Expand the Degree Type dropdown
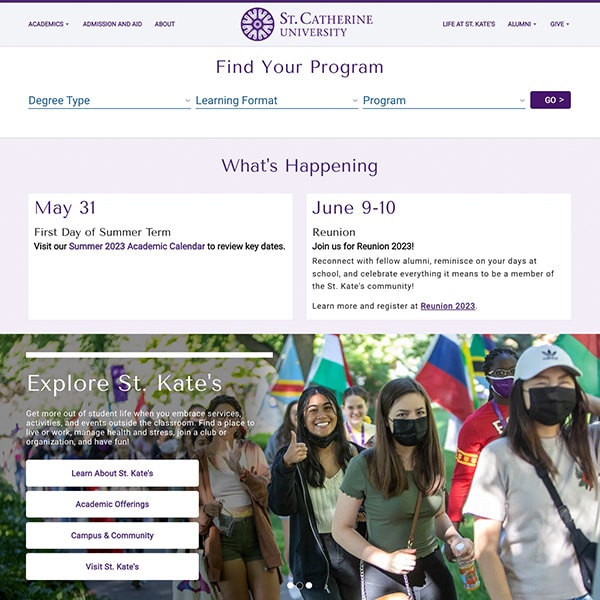Screen dimensions: 600x600 109,101
